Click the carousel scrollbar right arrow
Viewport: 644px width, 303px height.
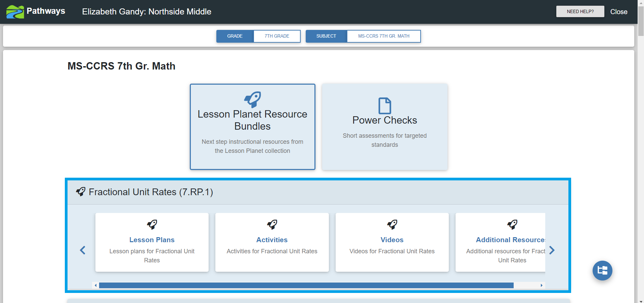[x=542, y=286]
